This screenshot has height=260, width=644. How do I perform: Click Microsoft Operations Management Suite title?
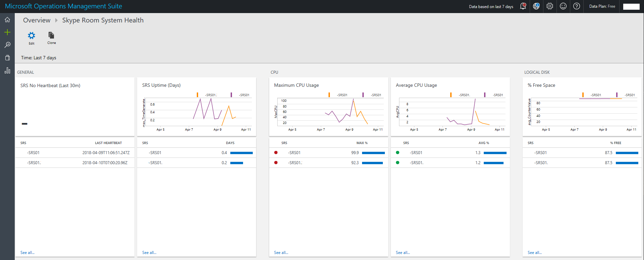tap(63, 6)
